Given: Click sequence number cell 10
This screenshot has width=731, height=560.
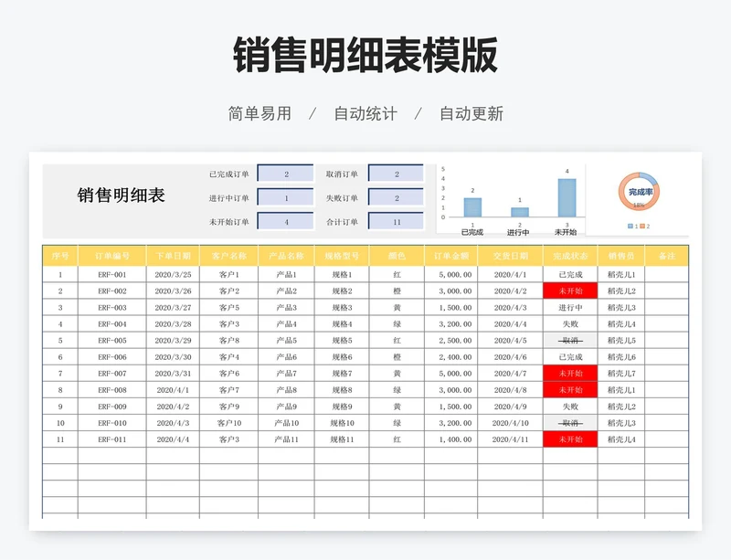Looking at the screenshot, I should (60, 423).
